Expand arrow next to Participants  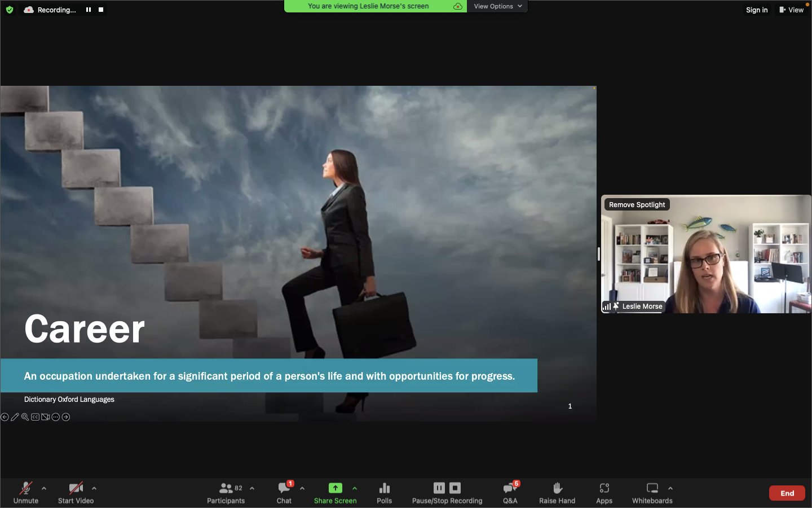[x=252, y=488]
